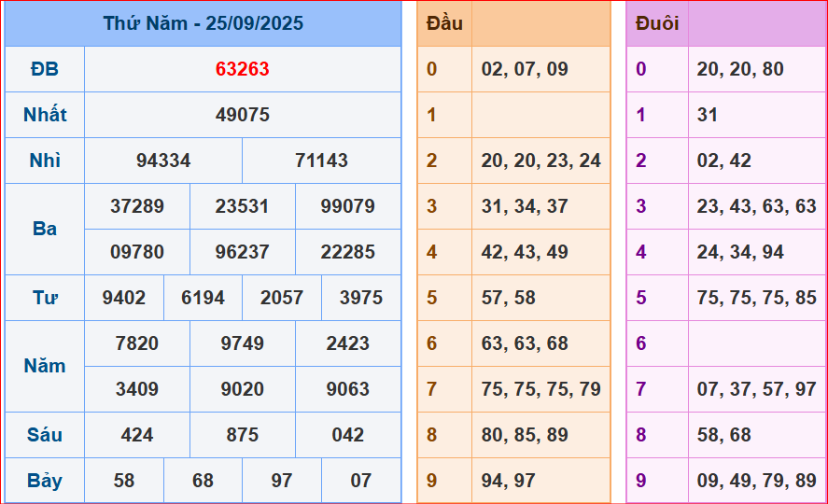This screenshot has height=504, width=828.
Task: Click Đuôi values 07, 37, 57, 97
Action: pyautogui.click(x=756, y=389)
